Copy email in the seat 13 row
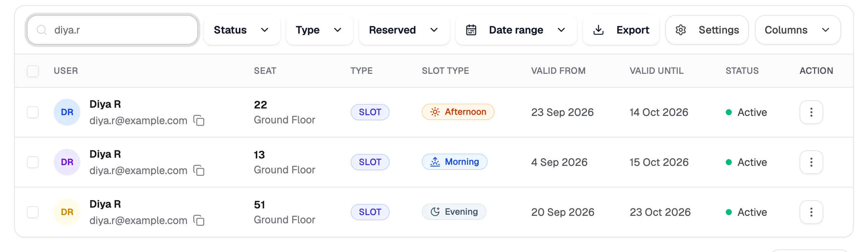Screen dimensions: 868x252 [x=199, y=170]
